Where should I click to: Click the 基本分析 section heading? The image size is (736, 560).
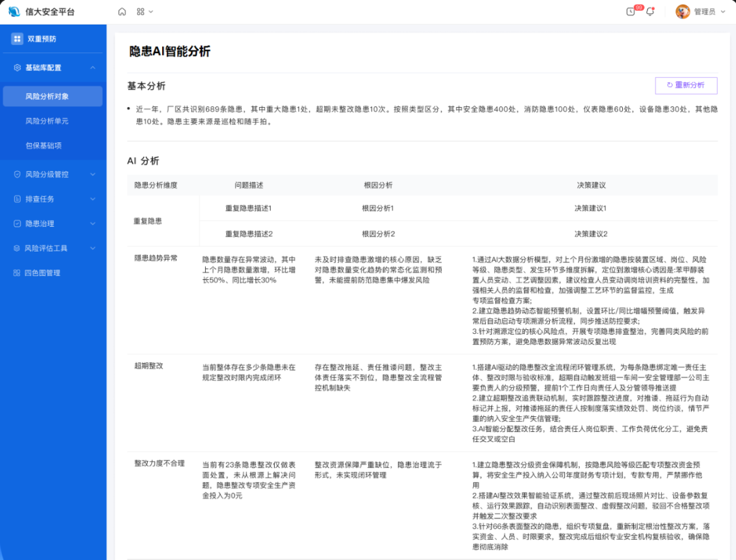click(147, 86)
